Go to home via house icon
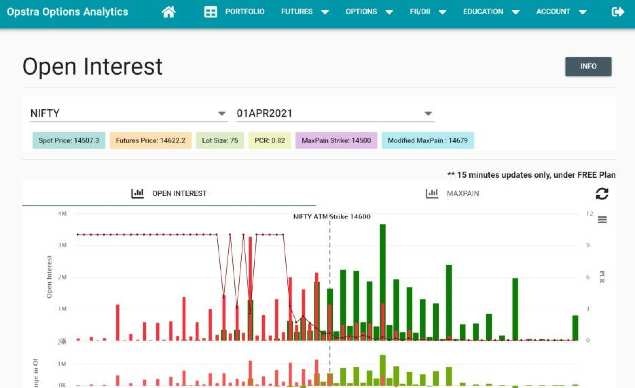The height and width of the screenshot is (388, 635). [168, 12]
